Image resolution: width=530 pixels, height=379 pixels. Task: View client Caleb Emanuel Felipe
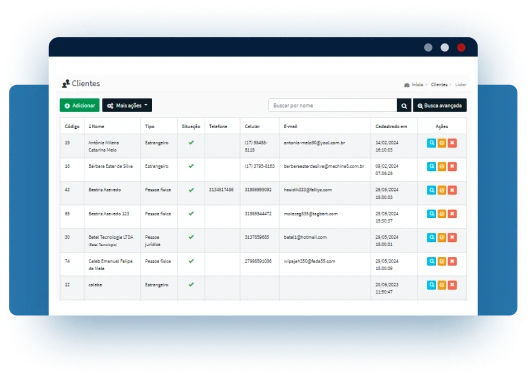pos(431,261)
